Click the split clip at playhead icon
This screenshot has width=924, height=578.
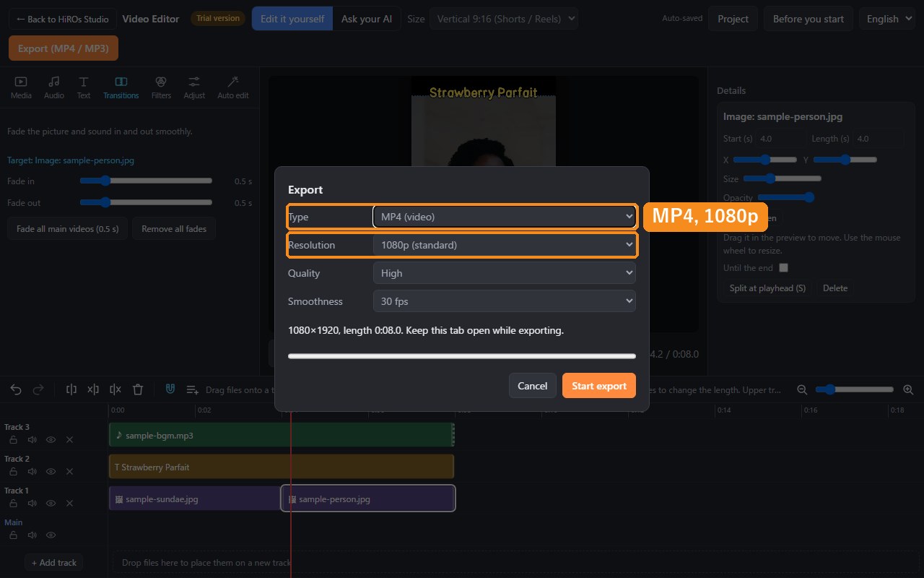tap(71, 389)
